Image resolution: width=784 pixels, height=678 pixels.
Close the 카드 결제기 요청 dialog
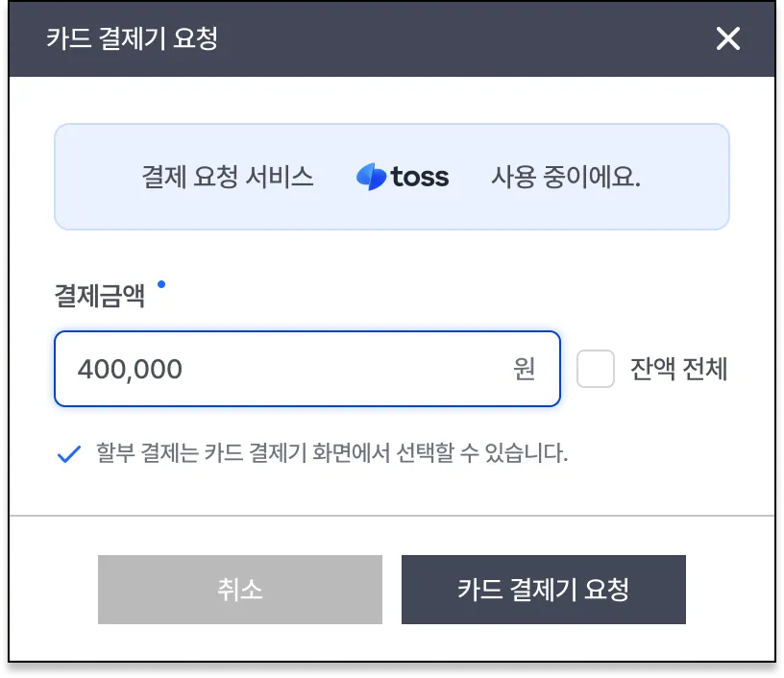(x=728, y=38)
